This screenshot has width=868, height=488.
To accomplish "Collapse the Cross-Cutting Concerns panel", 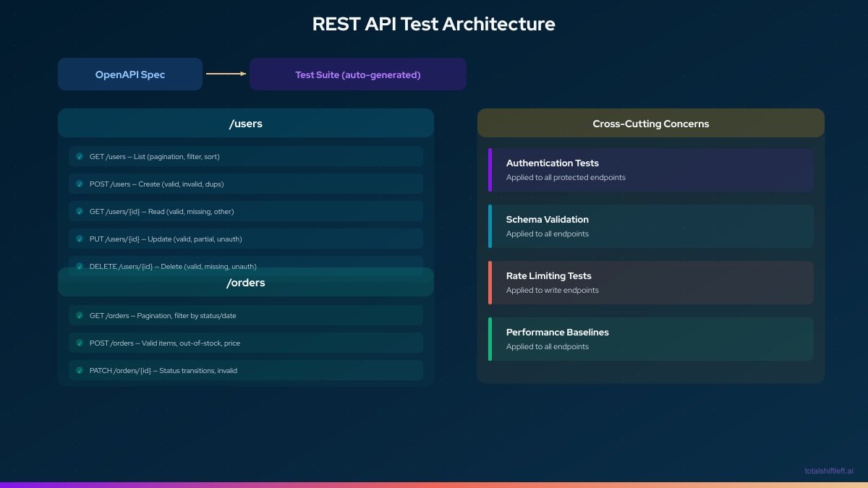I will (651, 123).
